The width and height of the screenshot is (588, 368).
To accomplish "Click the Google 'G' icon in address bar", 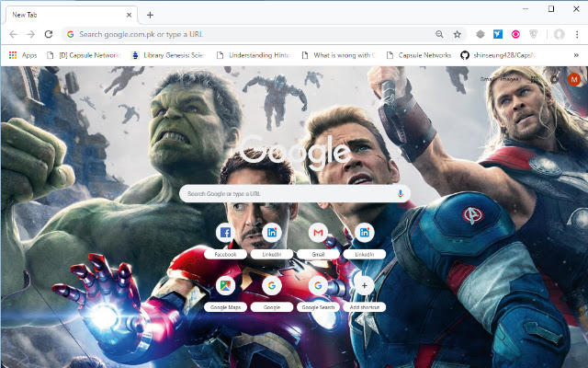I will click(70, 35).
